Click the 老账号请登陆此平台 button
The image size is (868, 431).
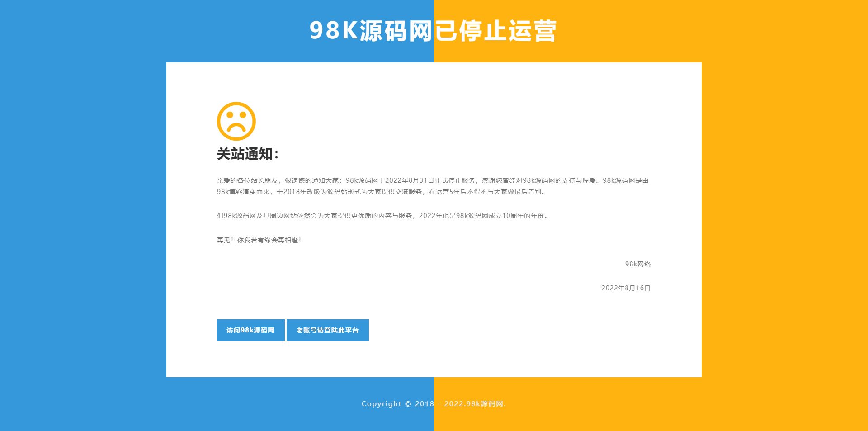(327, 330)
